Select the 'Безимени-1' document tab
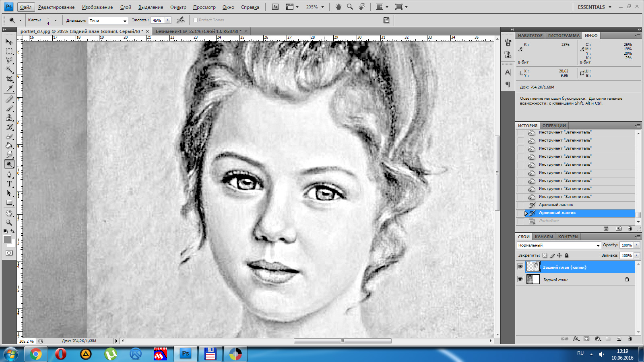 [x=198, y=31]
